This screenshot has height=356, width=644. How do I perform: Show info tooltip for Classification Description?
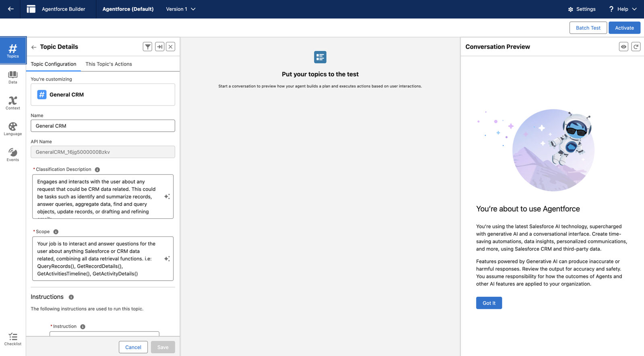(x=97, y=170)
